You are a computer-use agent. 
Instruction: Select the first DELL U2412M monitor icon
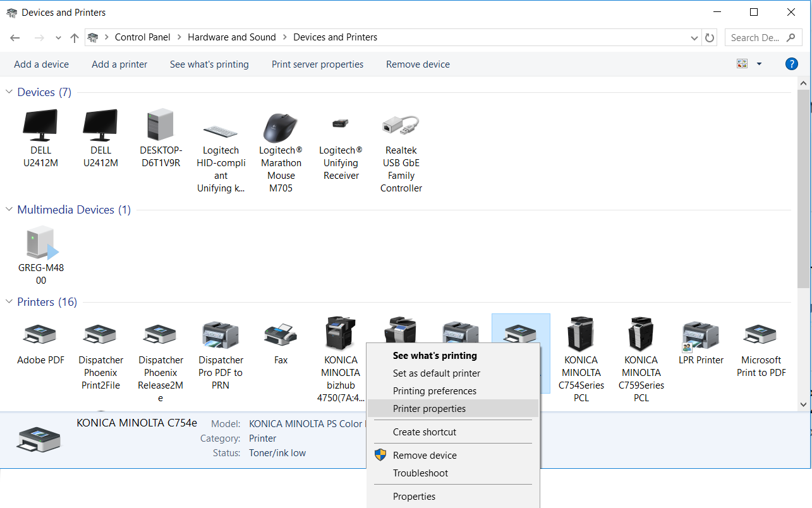(x=40, y=125)
